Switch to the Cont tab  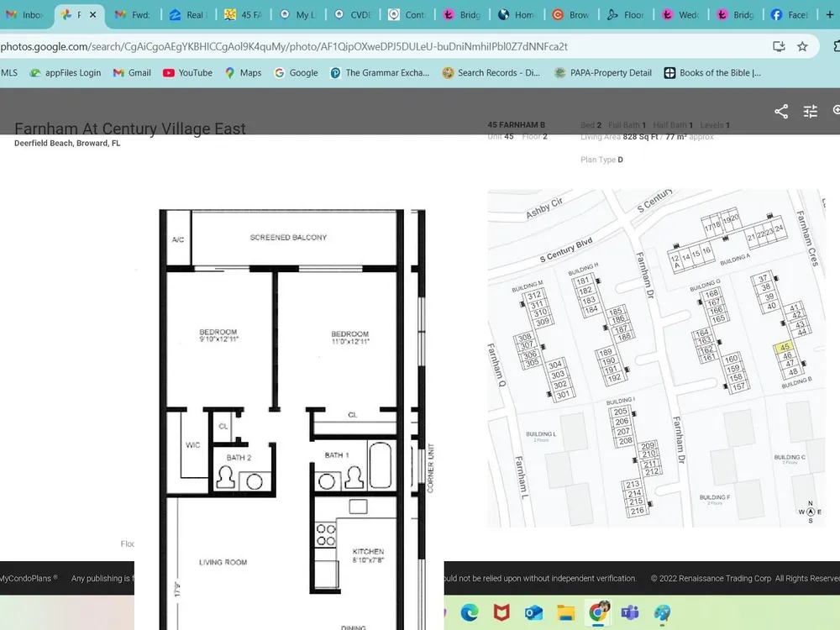[408, 15]
